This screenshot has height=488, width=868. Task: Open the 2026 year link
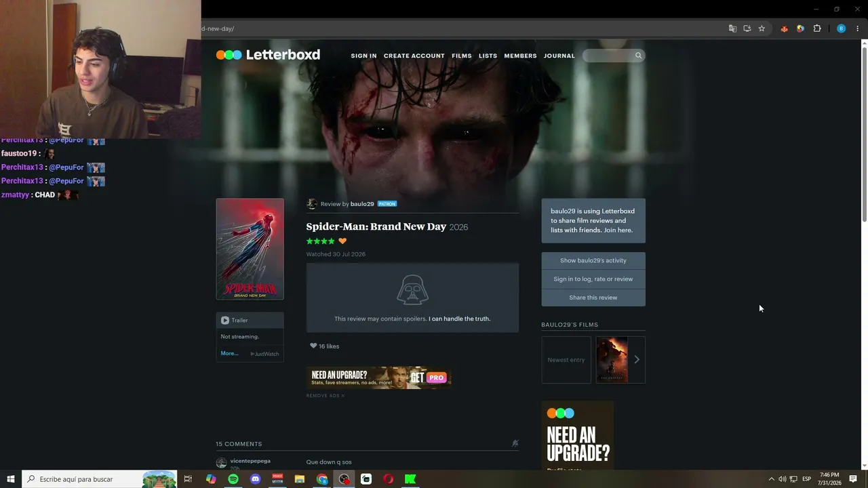click(458, 227)
